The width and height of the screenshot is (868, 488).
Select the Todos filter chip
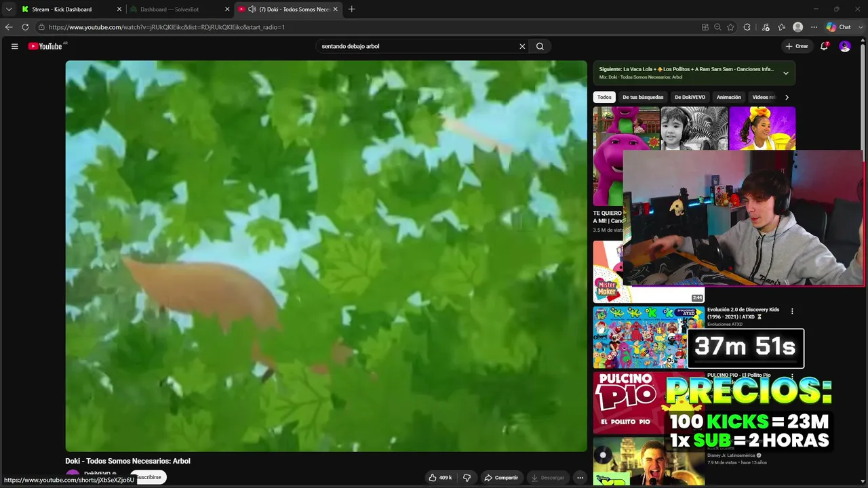[x=604, y=97]
